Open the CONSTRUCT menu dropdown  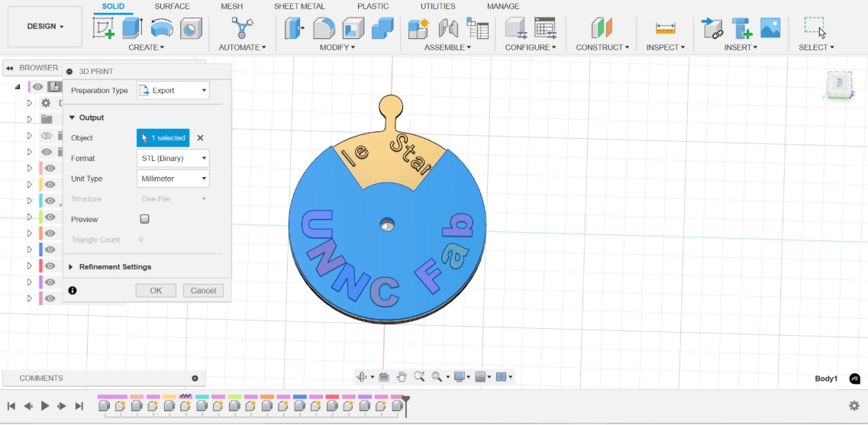pyautogui.click(x=602, y=47)
